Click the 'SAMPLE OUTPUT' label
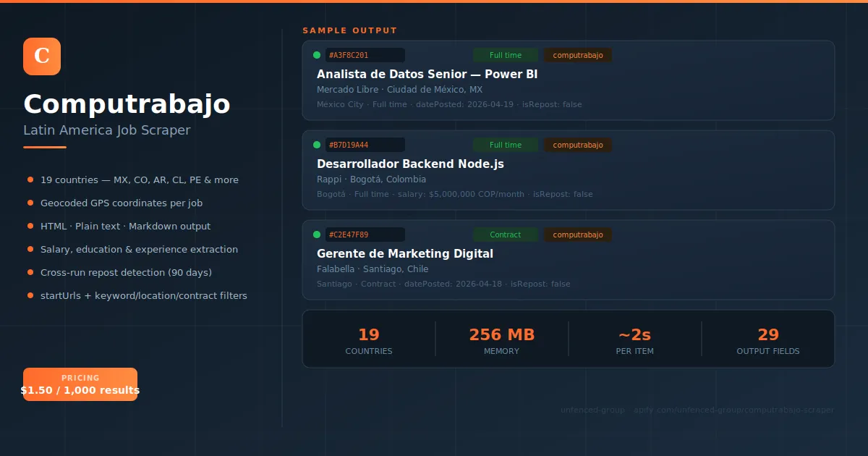The width and height of the screenshot is (868, 456). pos(350,30)
